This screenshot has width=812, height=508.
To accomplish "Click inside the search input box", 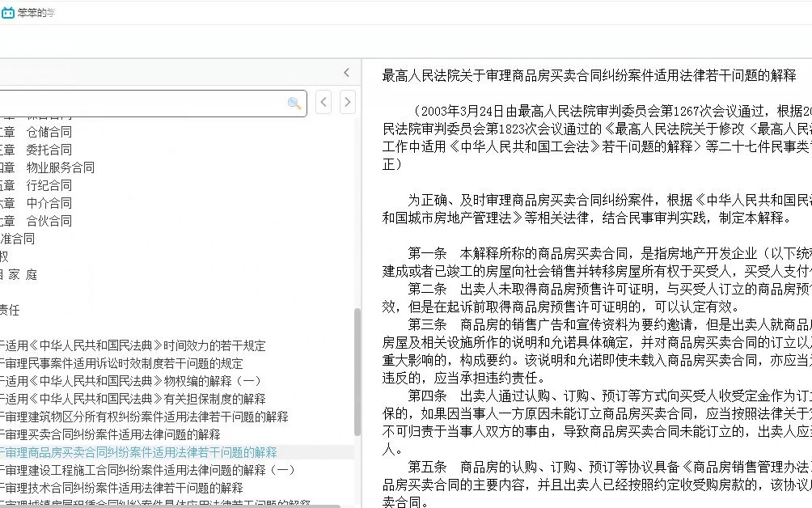I will [x=146, y=102].
